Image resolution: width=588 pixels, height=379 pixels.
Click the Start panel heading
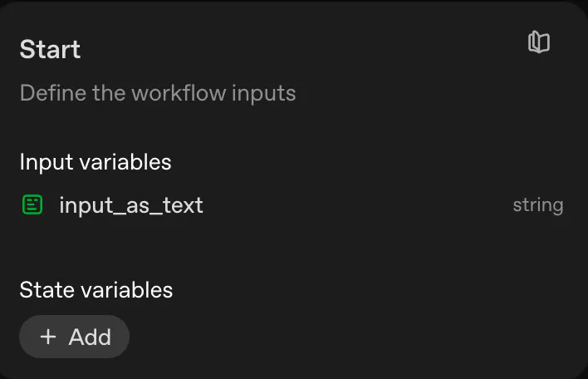tap(50, 49)
